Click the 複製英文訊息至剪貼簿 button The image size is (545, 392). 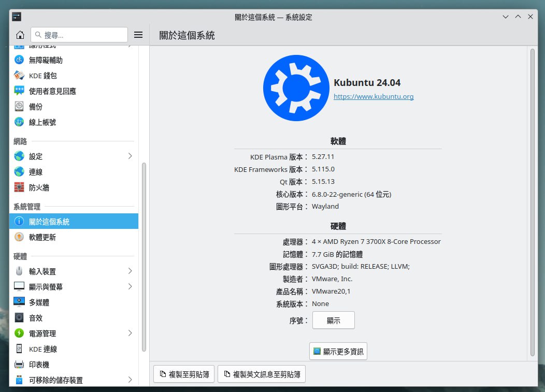click(262, 374)
